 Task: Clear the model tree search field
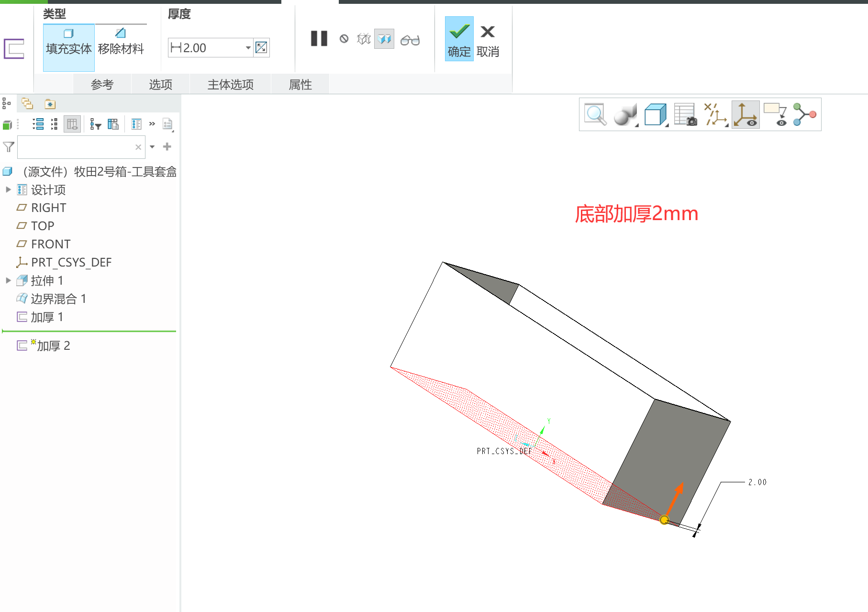pos(138,147)
